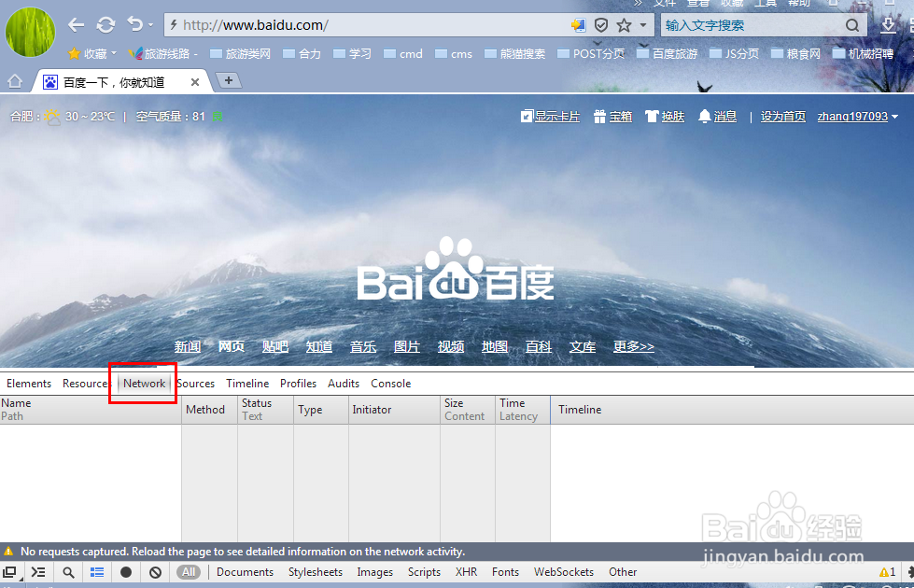Click the clear network log icon
The image size is (914, 588).
pos(155,572)
